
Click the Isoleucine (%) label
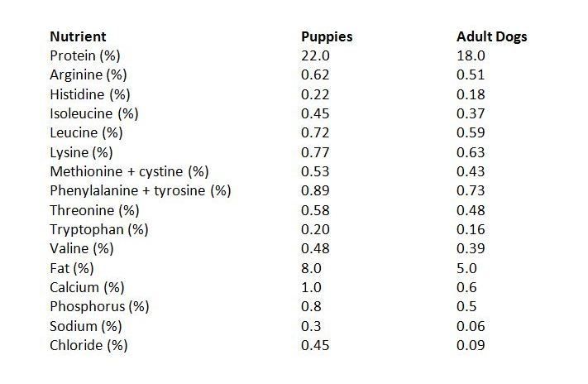point(94,113)
